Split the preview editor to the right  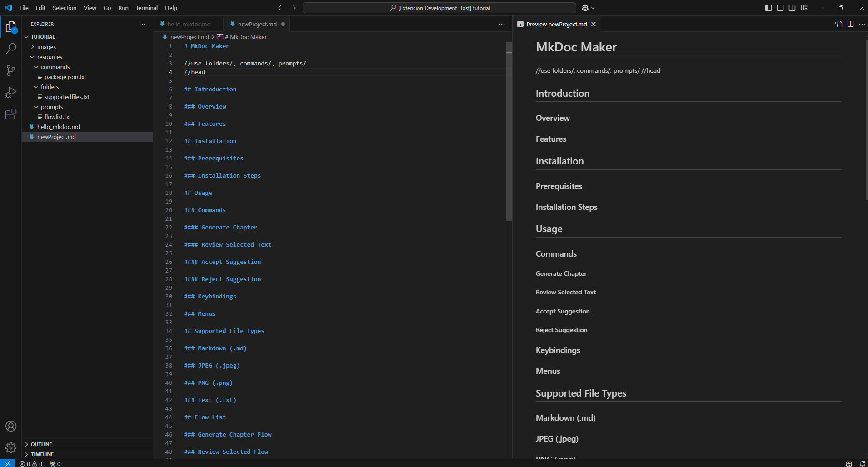tap(850, 24)
